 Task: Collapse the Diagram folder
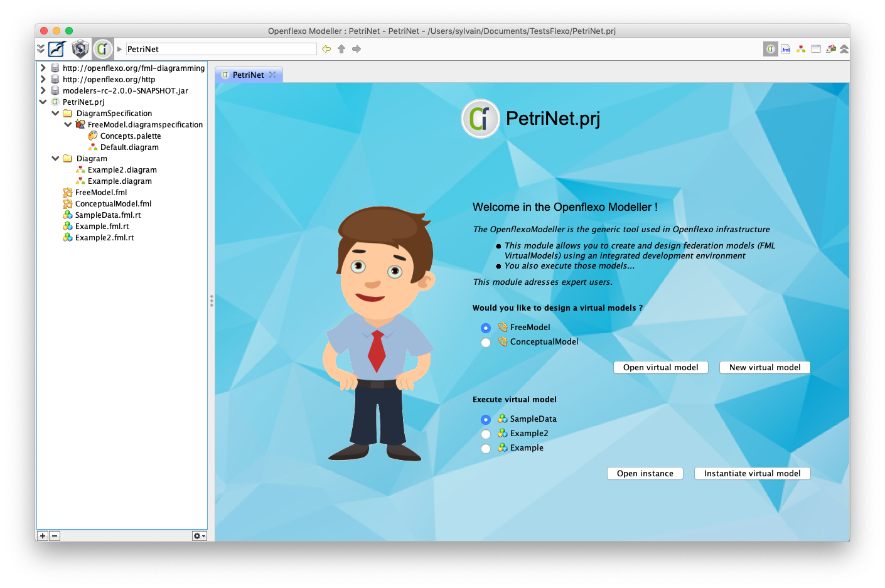(55, 158)
